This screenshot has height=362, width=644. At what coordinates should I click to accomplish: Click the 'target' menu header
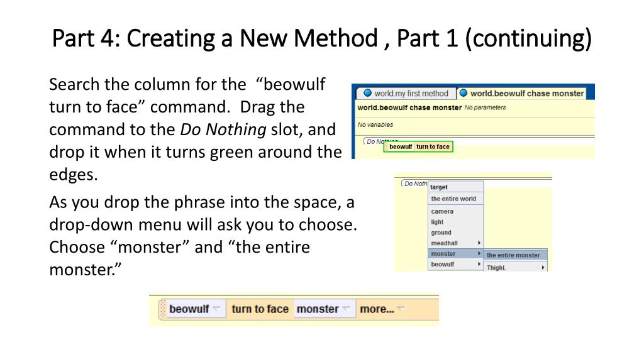438,187
